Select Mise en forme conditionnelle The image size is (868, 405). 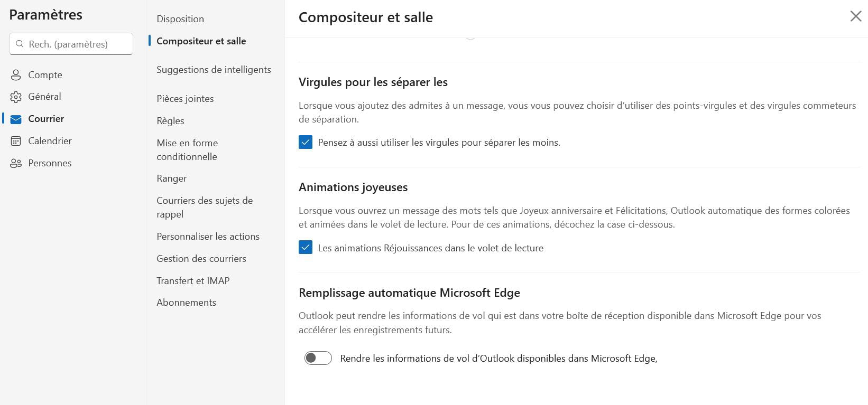click(187, 149)
